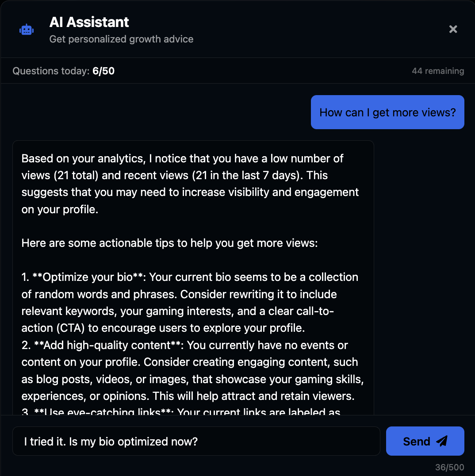Click the 'How can I get more views?' bubble
Viewport: 475px width, 476px height.
pos(387,112)
